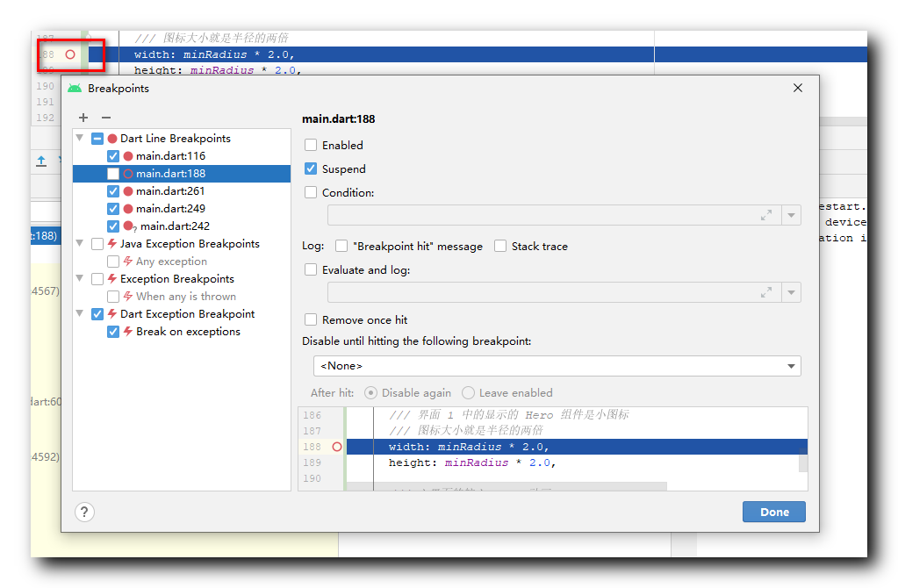Check Java Exception Breakpoints group checkbox

(x=97, y=244)
